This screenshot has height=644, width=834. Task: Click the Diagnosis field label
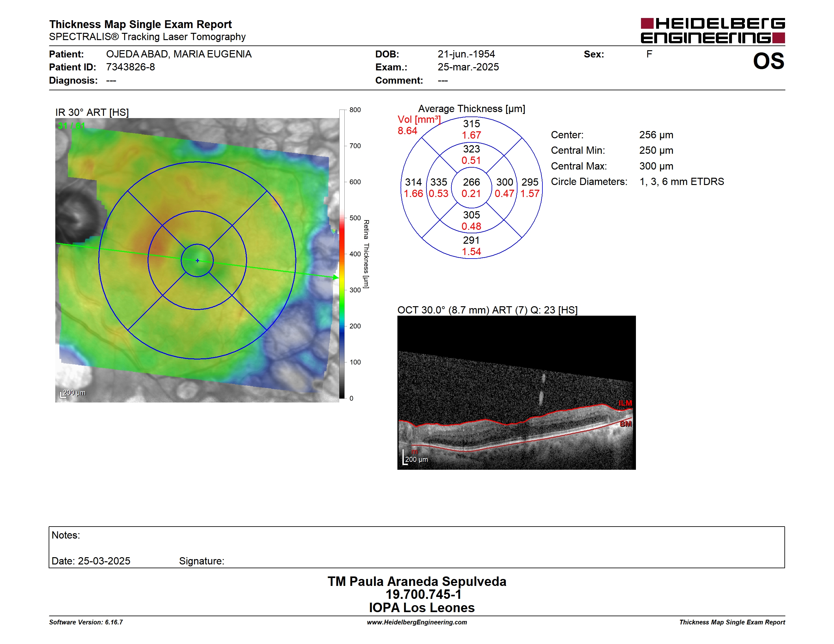[73, 80]
